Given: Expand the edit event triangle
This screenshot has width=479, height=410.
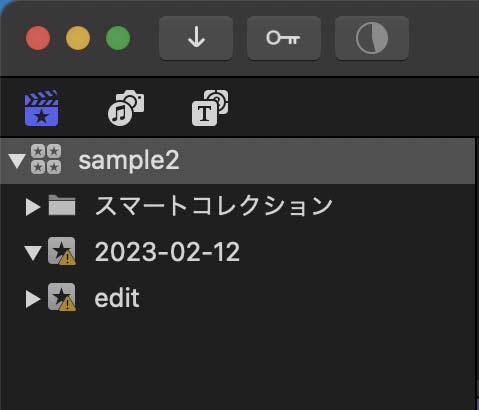Looking at the screenshot, I should click(x=33, y=299).
